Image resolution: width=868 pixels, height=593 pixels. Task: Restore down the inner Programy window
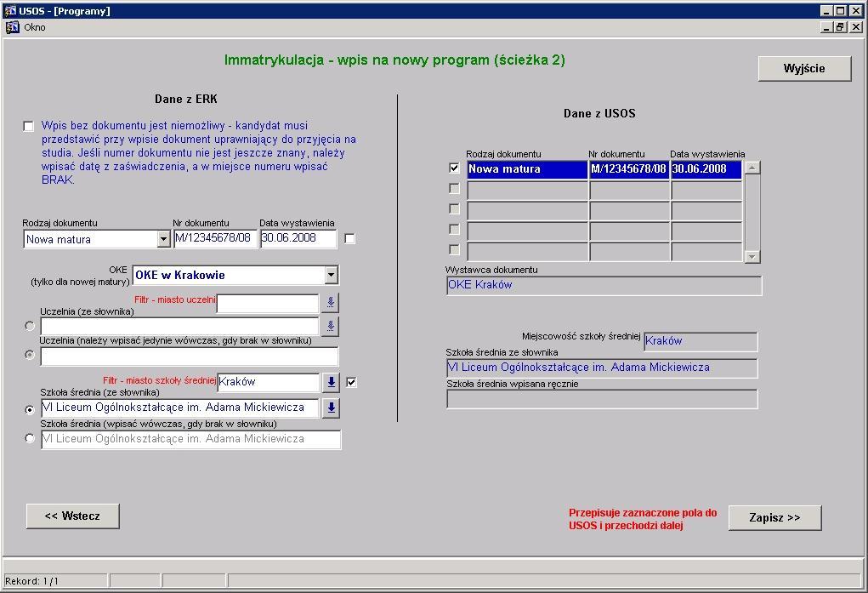tap(840, 27)
